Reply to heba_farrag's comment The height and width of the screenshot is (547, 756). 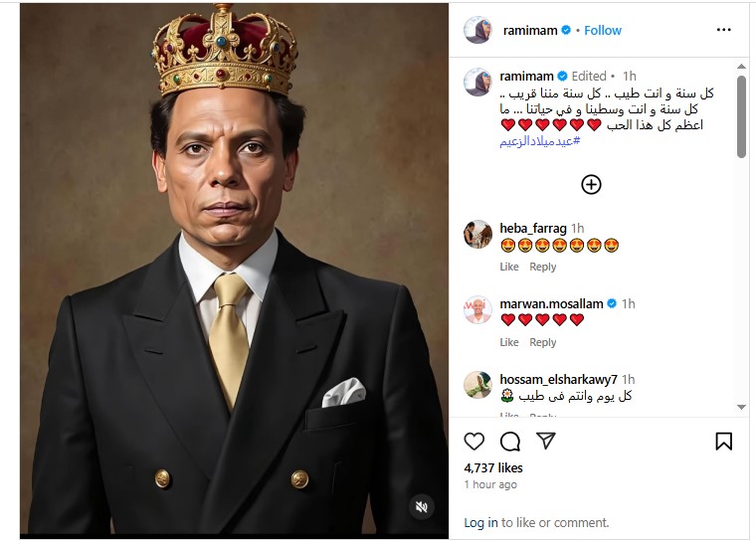(543, 267)
